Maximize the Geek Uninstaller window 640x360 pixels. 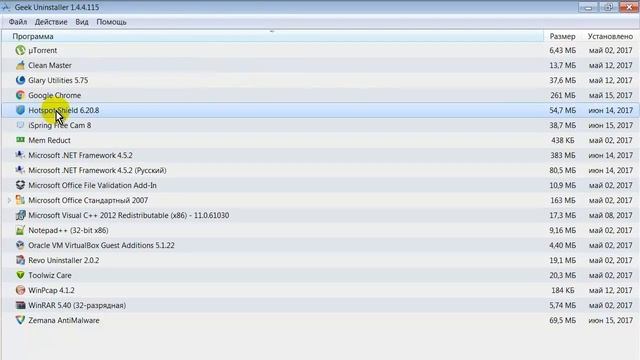coord(608,7)
